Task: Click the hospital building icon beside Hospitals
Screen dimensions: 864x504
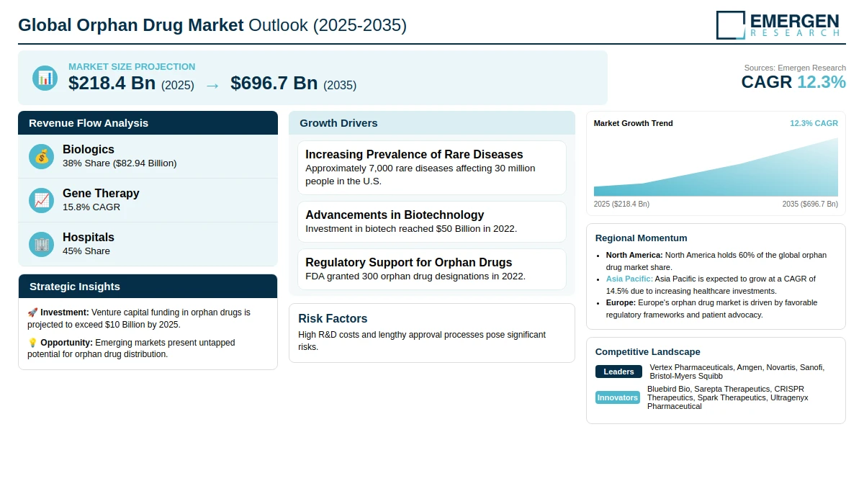Action: click(x=42, y=244)
